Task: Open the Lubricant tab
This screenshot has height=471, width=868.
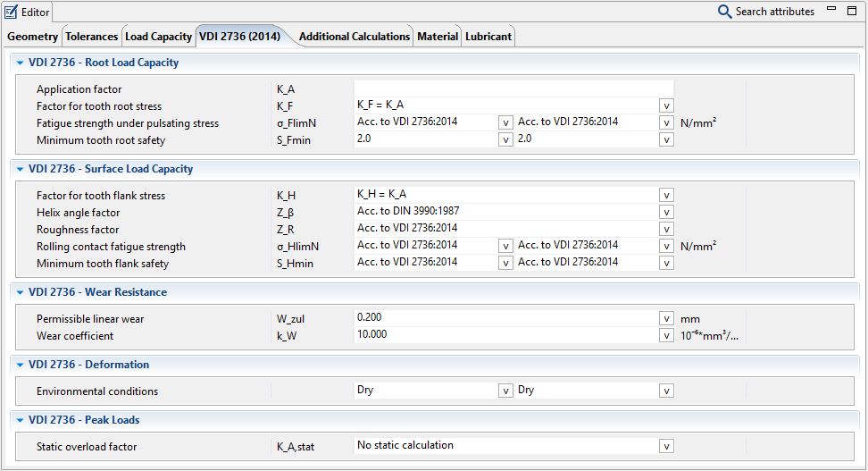Action: [488, 37]
